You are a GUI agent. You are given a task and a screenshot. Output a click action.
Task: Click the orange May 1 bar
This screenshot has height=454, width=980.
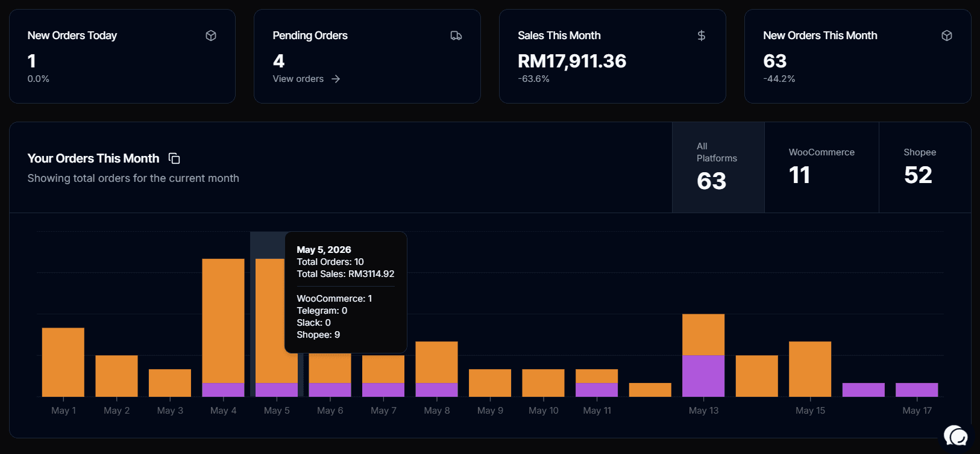(63, 362)
